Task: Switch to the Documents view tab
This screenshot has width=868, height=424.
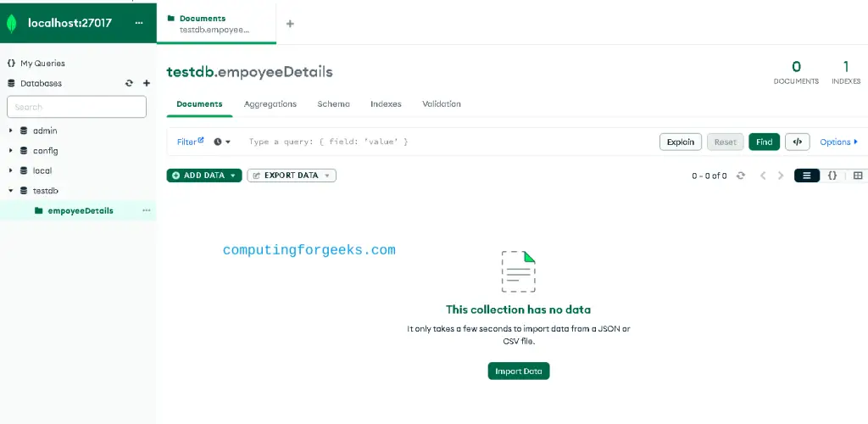Action: [x=199, y=104]
